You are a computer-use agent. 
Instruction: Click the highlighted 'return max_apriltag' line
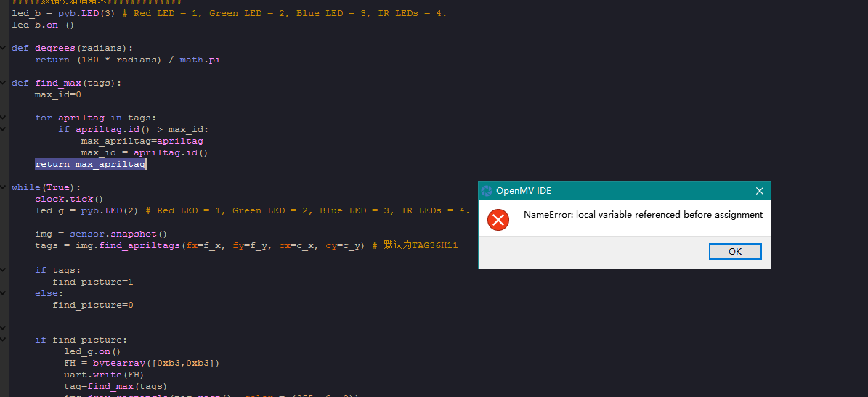click(90, 164)
